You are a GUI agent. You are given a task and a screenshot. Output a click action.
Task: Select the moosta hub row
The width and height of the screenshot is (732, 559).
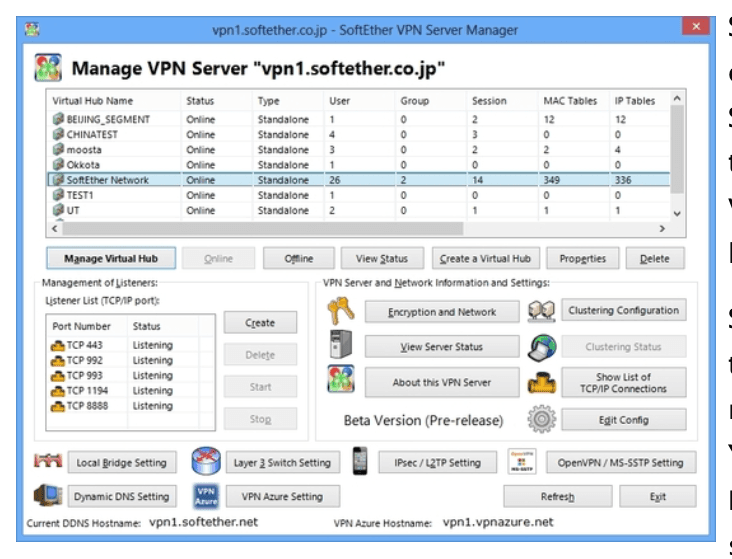(359, 150)
